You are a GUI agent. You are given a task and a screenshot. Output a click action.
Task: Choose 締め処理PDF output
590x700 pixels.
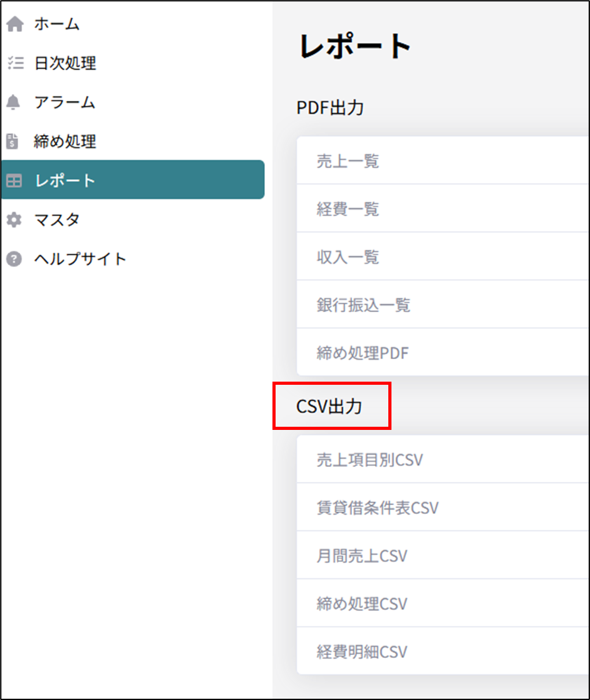click(x=363, y=353)
